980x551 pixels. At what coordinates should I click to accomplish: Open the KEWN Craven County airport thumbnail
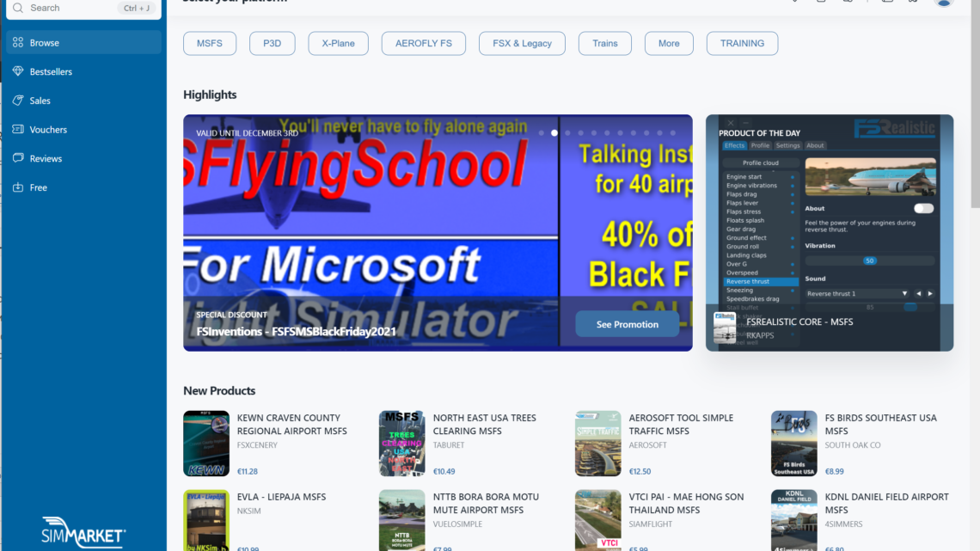[206, 444]
